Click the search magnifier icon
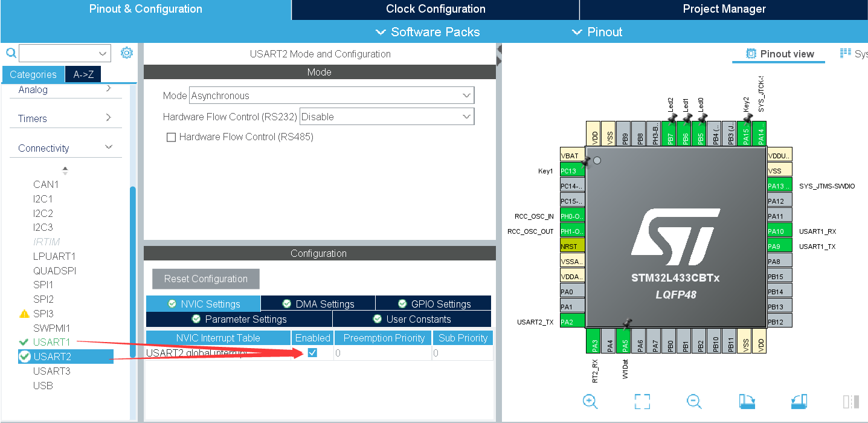Viewport: 868px width, 423px height. [x=10, y=53]
